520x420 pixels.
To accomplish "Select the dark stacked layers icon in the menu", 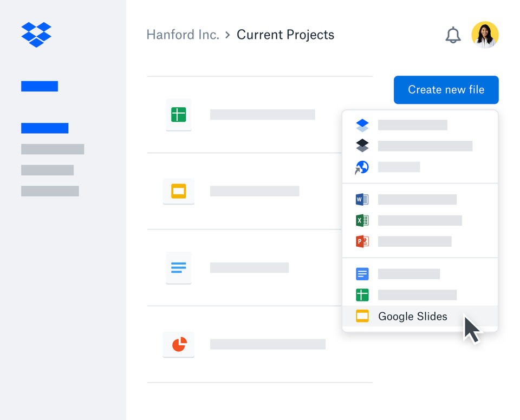I will [x=362, y=146].
